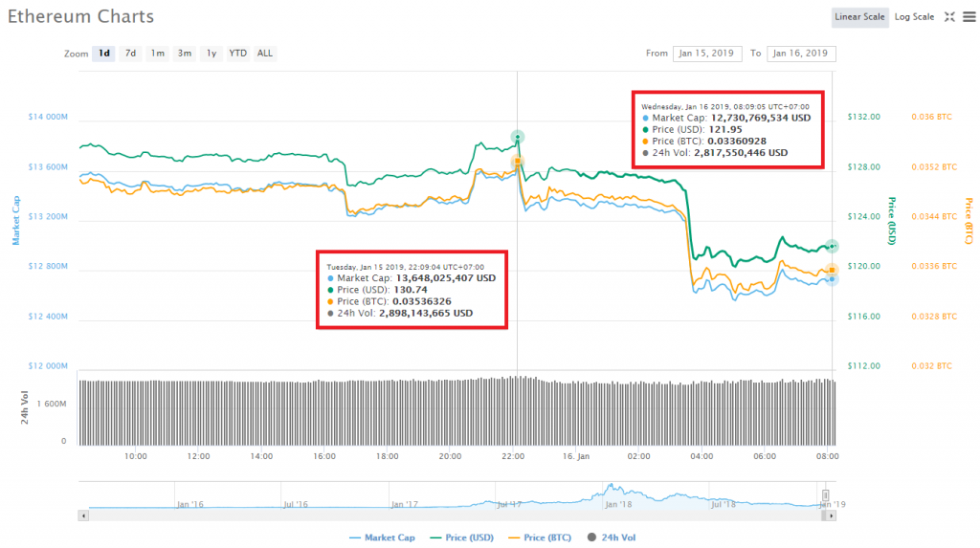Click navigator right scroll arrow
This screenshot has height=548, width=980.
[x=831, y=515]
